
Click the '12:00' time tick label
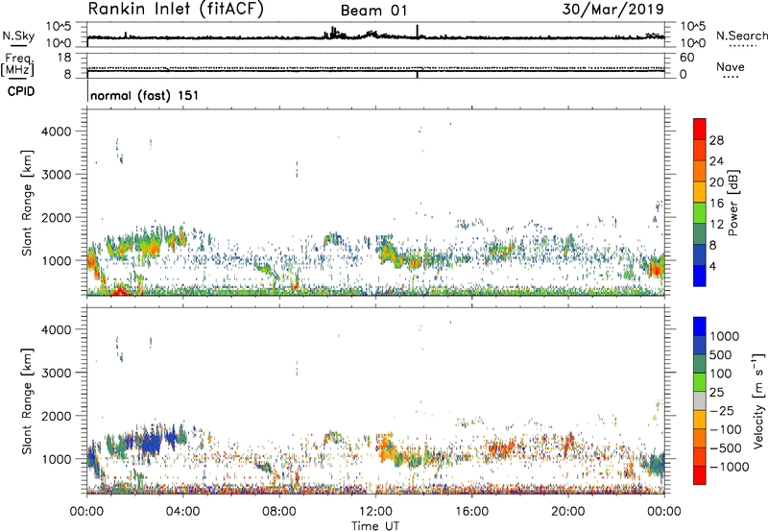pyautogui.click(x=375, y=512)
